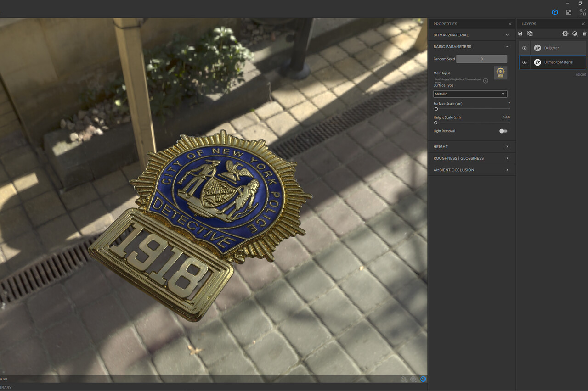The height and width of the screenshot is (391, 588).
Task: Switch to the 2D checker view icon
Action: pos(569,12)
